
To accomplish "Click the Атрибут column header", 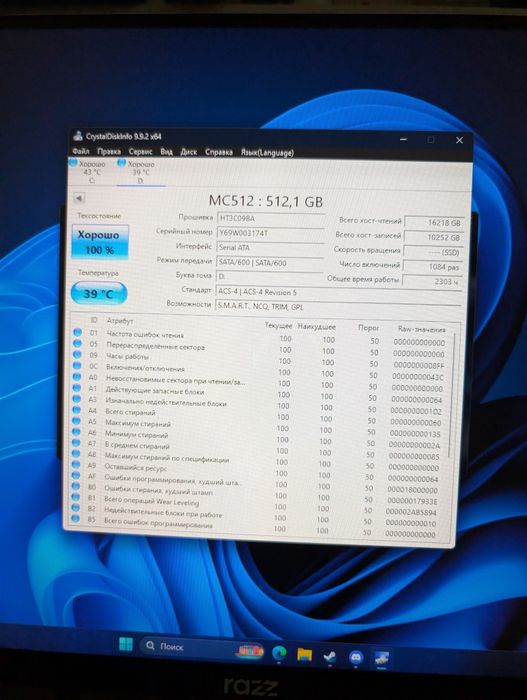I will tap(120, 321).
